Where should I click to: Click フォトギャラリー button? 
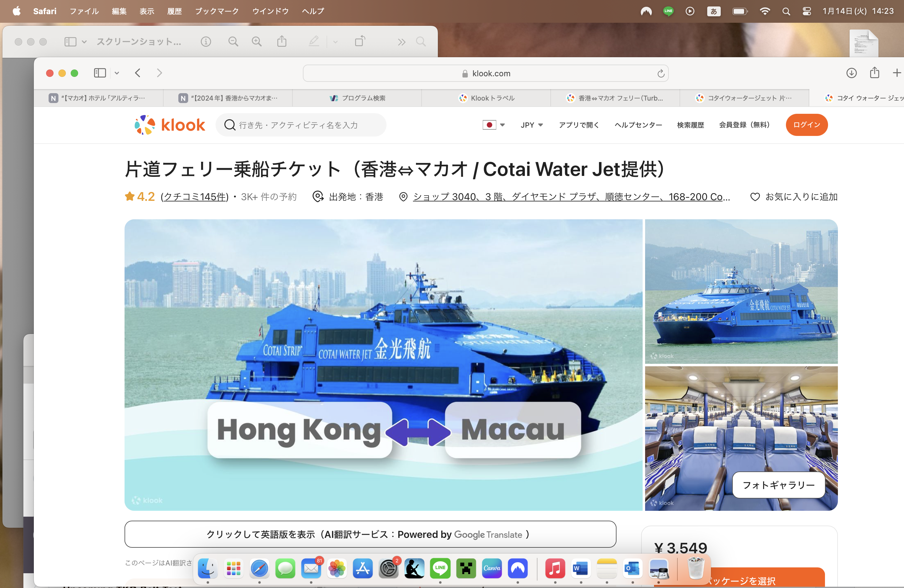(779, 485)
